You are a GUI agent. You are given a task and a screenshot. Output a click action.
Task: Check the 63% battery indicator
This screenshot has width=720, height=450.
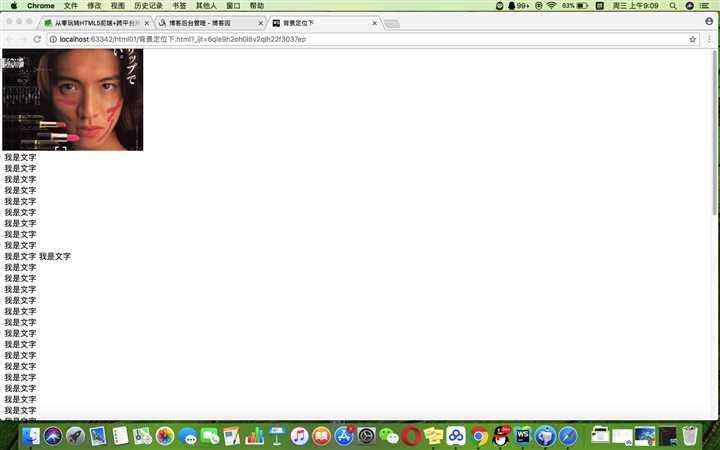coord(574,6)
